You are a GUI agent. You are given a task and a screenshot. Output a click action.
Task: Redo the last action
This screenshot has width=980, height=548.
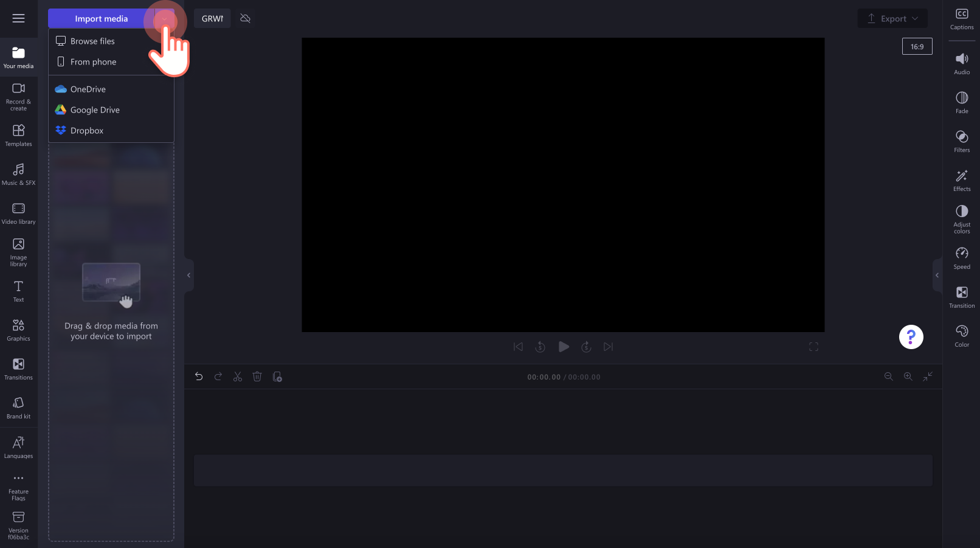coord(218,376)
